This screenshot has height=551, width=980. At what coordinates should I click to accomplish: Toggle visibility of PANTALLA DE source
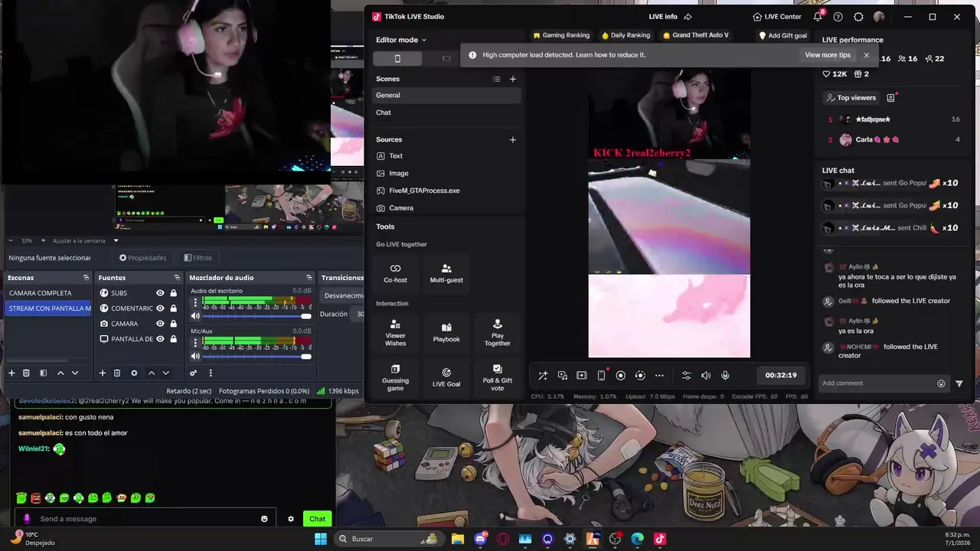coord(160,339)
